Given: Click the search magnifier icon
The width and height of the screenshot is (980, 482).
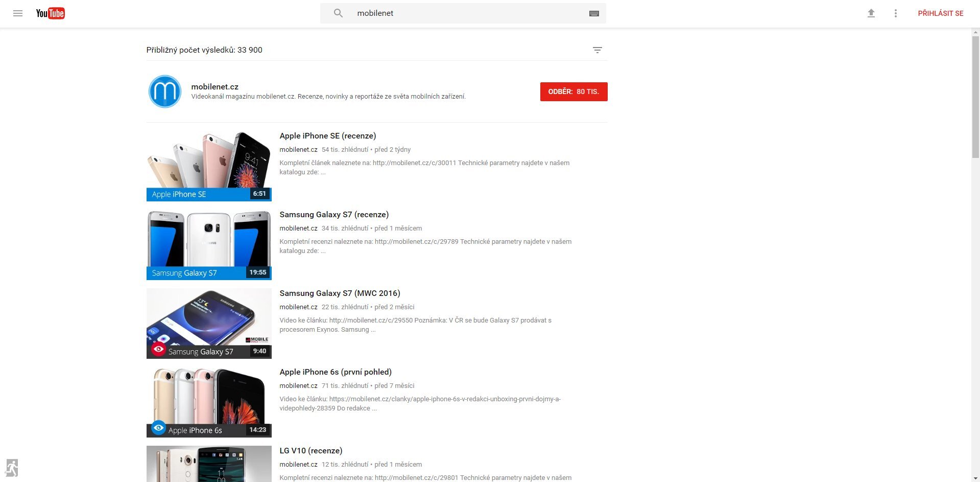Looking at the screenshot, I should [x=338, y=13].
